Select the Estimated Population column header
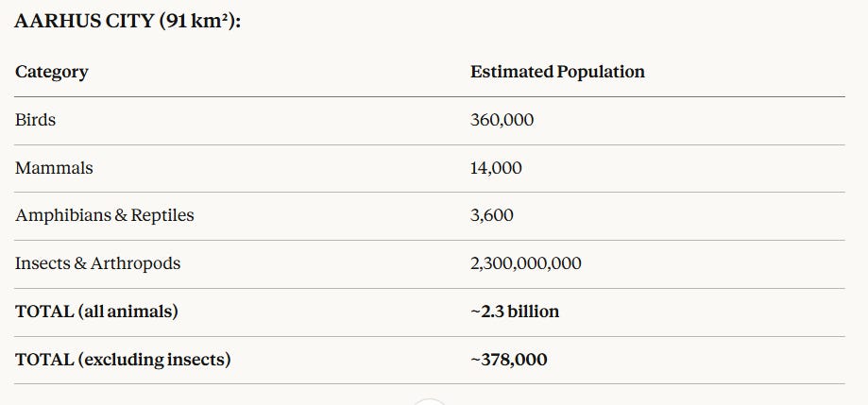This screenshot has width=868, height=405. [557, 72]
